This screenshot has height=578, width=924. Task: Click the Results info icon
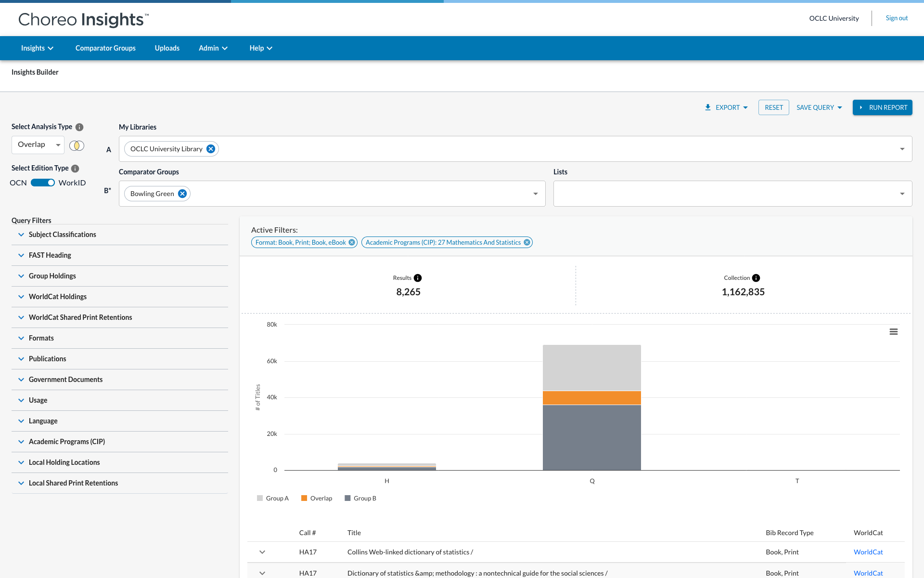tap(418, 278)
